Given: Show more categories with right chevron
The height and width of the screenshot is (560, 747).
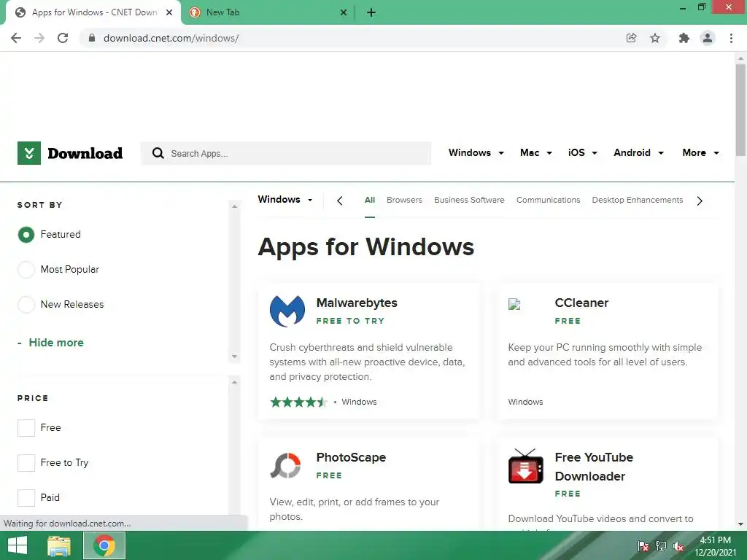Looking at the screenshot, I should point(700,201).
